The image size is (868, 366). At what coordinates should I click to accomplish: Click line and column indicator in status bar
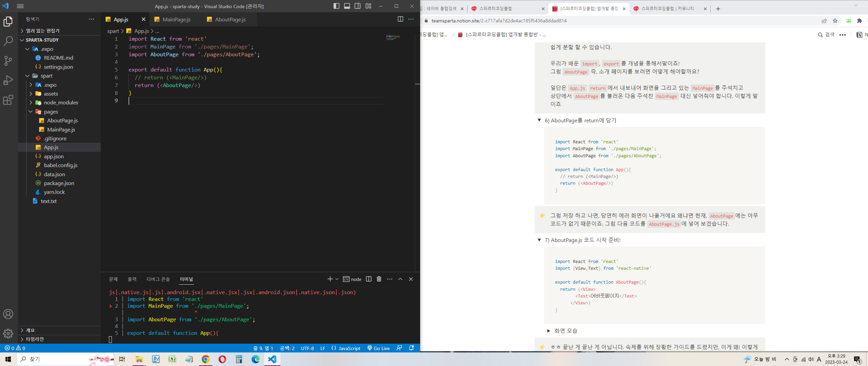click(x=263, y=348)
